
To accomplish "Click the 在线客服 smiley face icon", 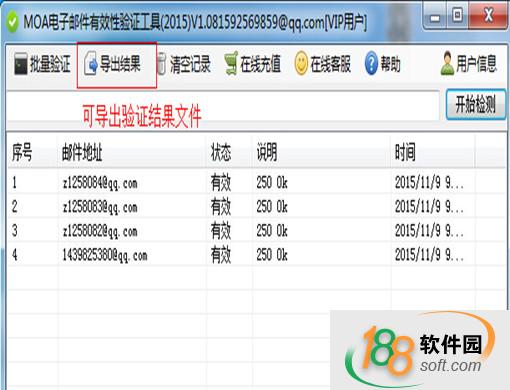I will 301,63.
